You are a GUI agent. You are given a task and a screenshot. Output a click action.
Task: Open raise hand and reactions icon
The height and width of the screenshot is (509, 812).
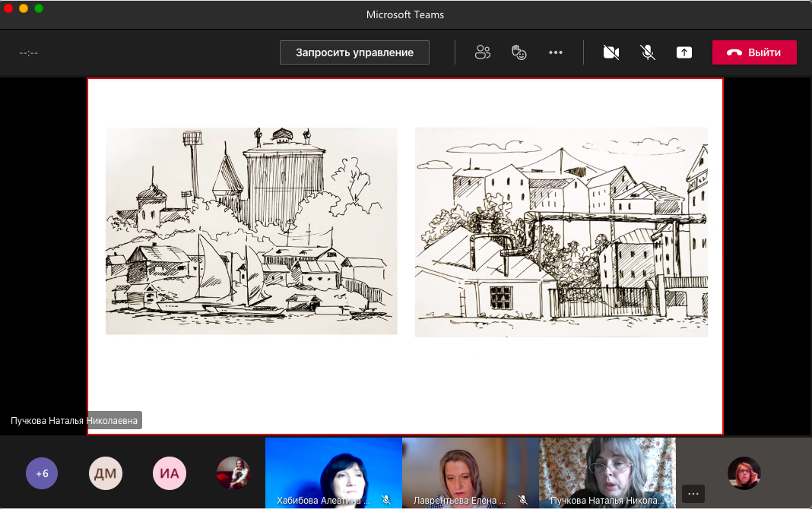pyautogui.click(x=519, y=52)
